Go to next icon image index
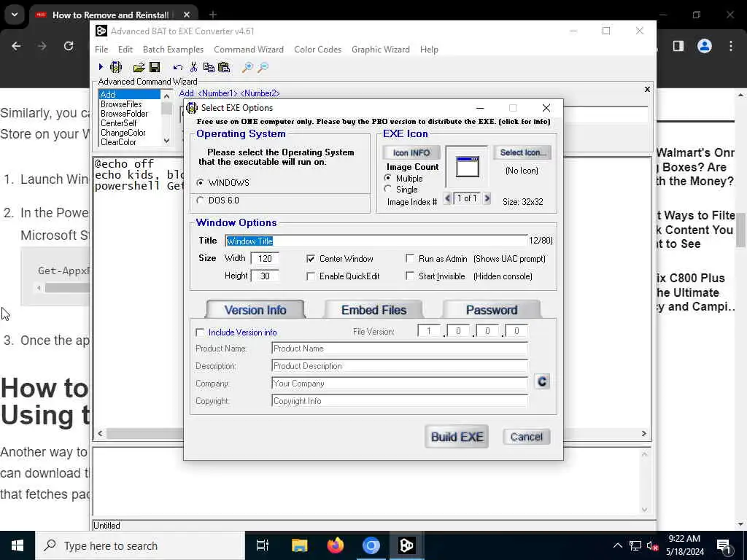This screenshot has height=560, width=747. (x=487, y=198)
